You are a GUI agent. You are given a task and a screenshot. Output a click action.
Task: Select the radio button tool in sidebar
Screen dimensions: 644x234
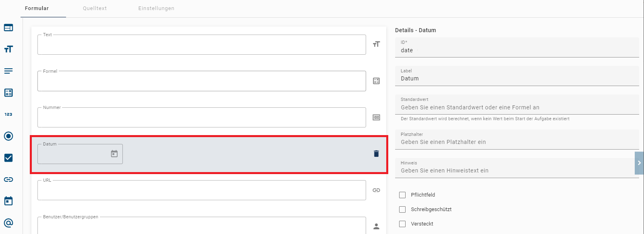pyautogui.click(x=8, y=136)
